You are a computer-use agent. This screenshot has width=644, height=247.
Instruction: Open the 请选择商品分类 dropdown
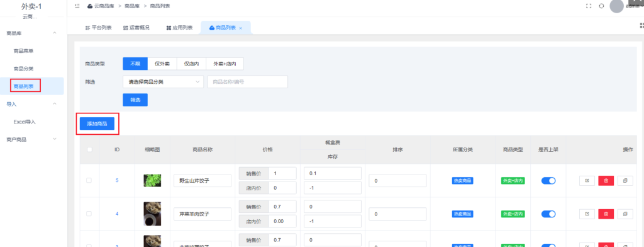pos(163,82)
